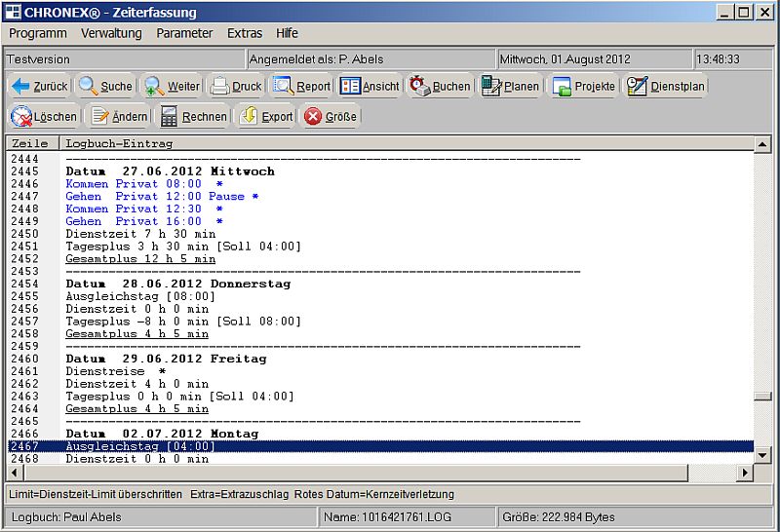Maximize the CHRONEX window
The height and width of the screenshot is (532, 780).
(744, 12)
